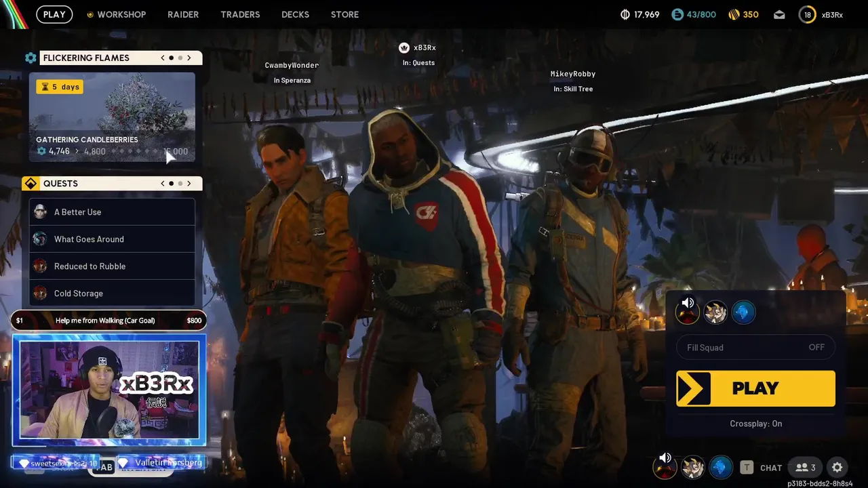The image size is (868, 488).
Task: Open the Traders tab
Action: pyautogui.click(x=240, y=14)
